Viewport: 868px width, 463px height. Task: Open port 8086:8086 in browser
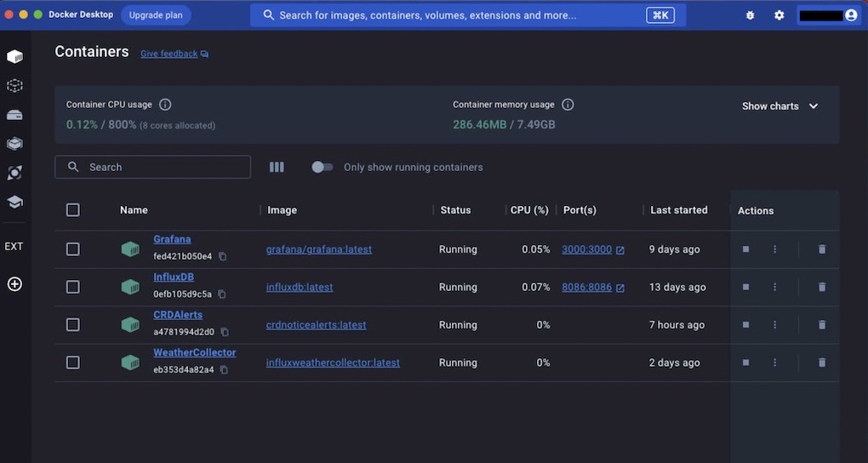point(593,287)
